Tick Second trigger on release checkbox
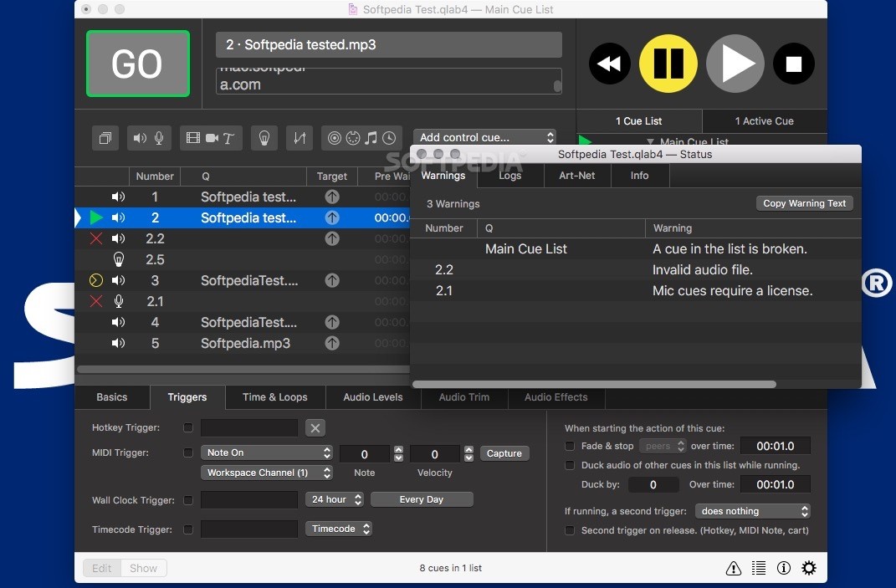The width and height of the screenshot is (896, 588). tap(570, 530)
